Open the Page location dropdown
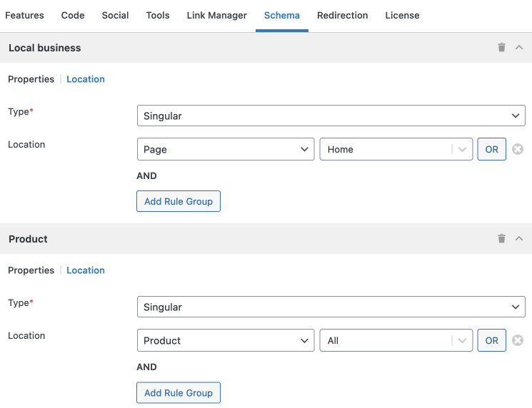The image size is (532, 408). click(x=225, y=150)
